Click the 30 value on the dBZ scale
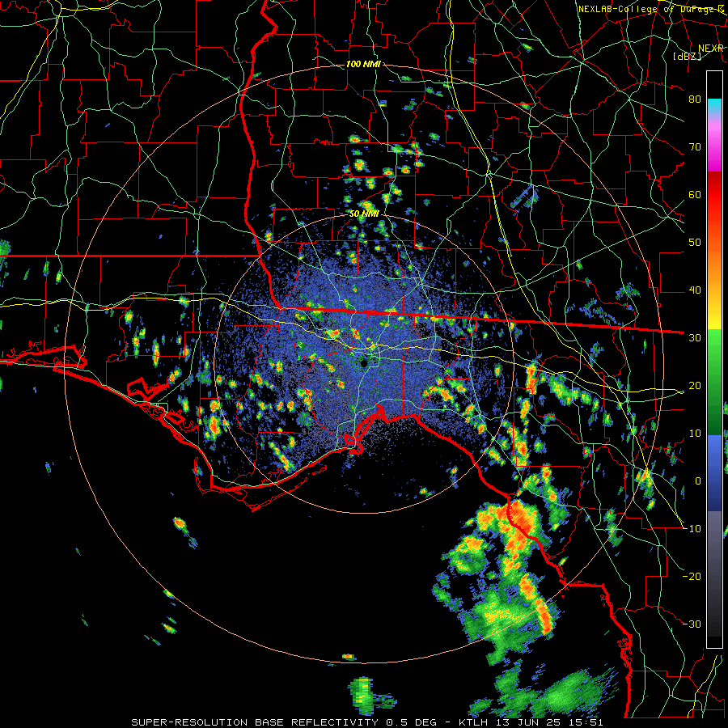 coord(695,338)
